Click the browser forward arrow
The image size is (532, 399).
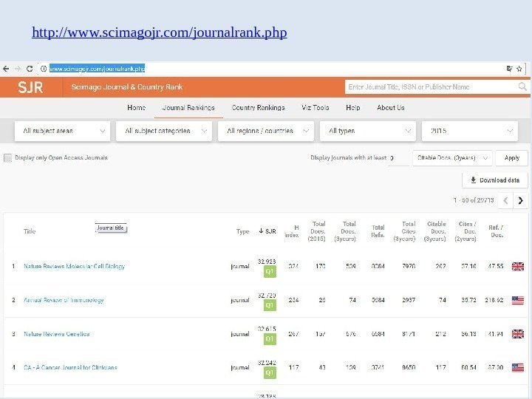18,69
